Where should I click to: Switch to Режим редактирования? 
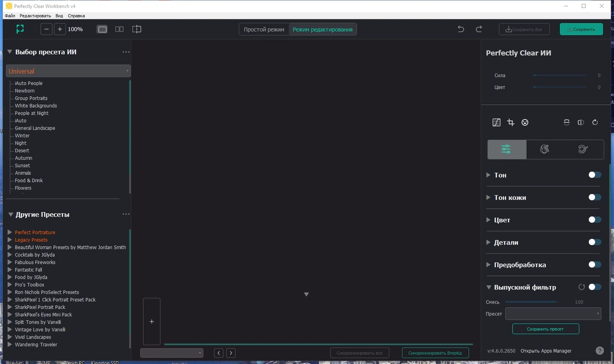click(322, 29)
